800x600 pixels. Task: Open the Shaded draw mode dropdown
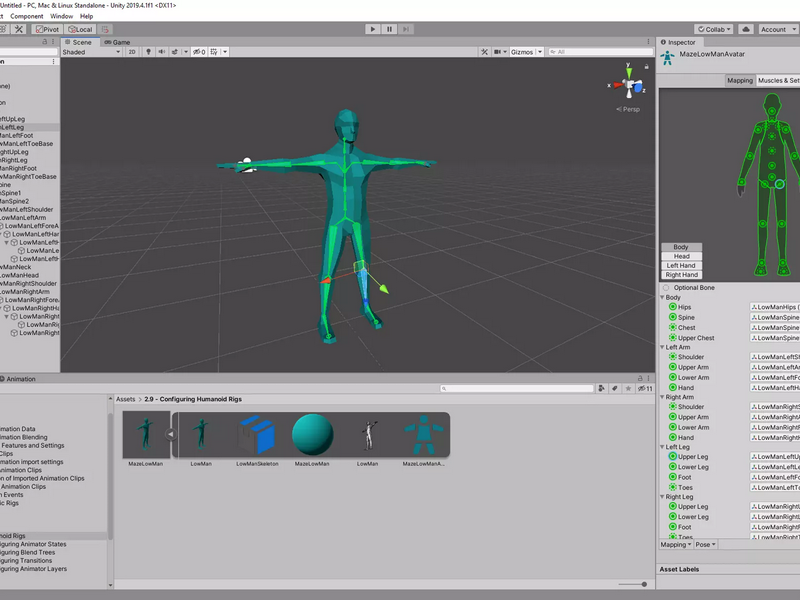[91, 52]
